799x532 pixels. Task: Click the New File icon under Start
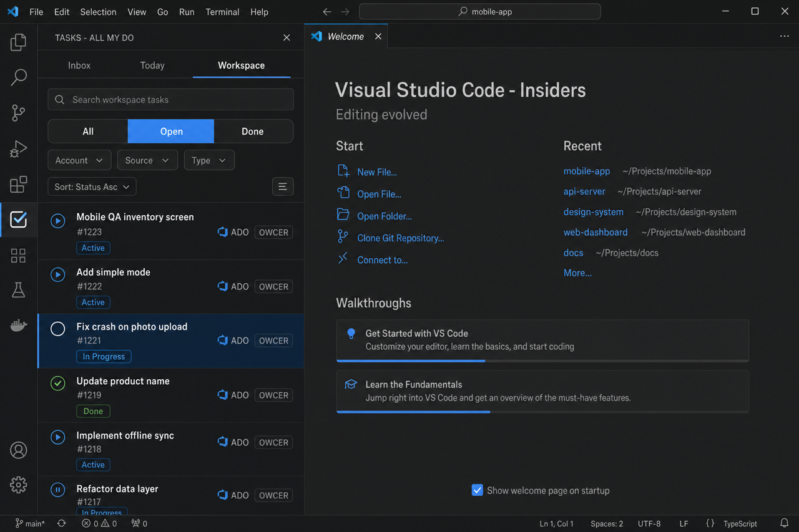click(343, 172)
